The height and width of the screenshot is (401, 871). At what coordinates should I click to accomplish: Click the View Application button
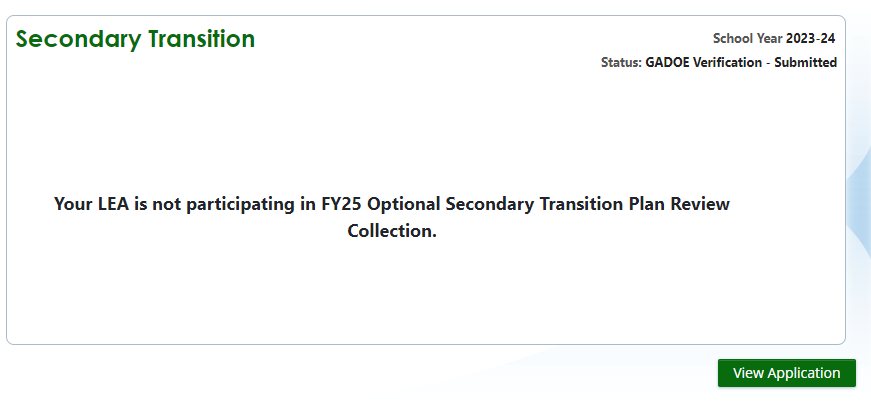(786, 373)
